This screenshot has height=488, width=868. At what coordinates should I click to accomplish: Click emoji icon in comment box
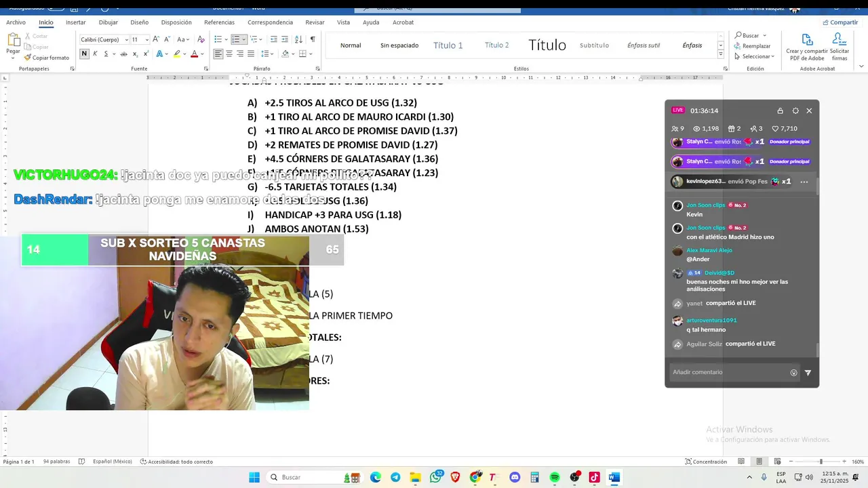click(x=793, y=372)
